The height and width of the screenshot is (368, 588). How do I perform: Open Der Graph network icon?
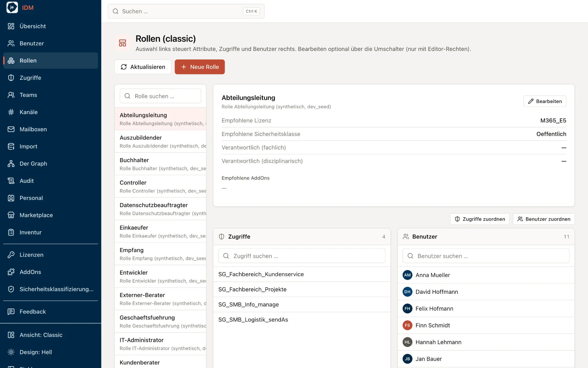11,164
